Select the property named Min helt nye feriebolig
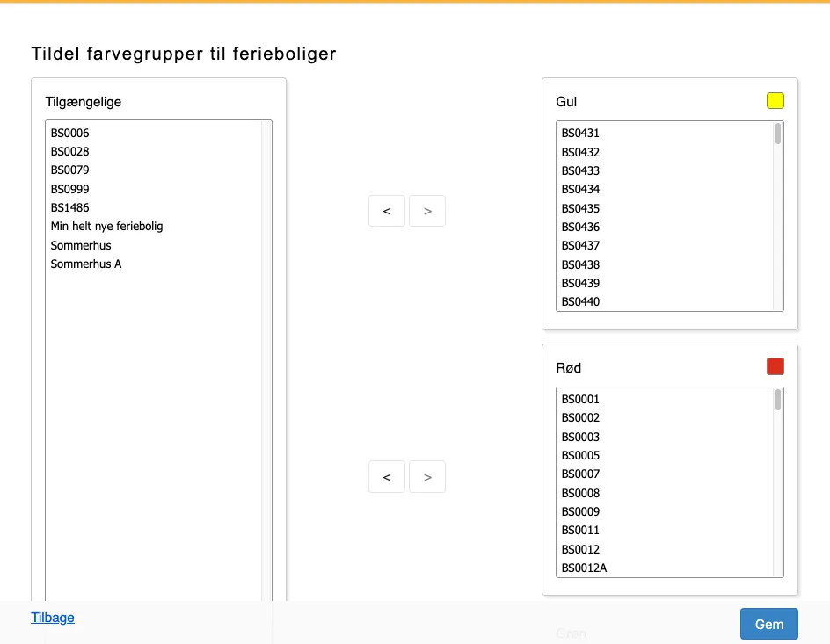The height and width of the screenshot is (644, 830). [x=106, y=226]
